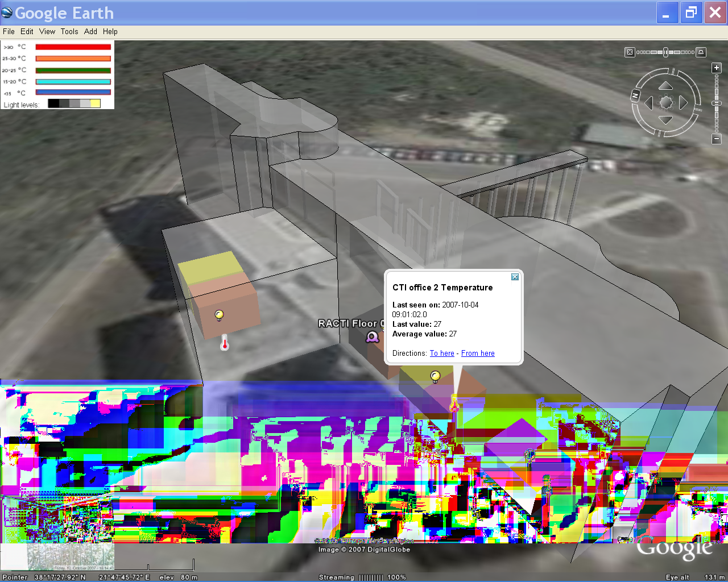The height and width of the screenshot is (582, 728).
Task: Click the blue <15 °C legend bar
Action: pyautogui.click(x=73, y=92)
